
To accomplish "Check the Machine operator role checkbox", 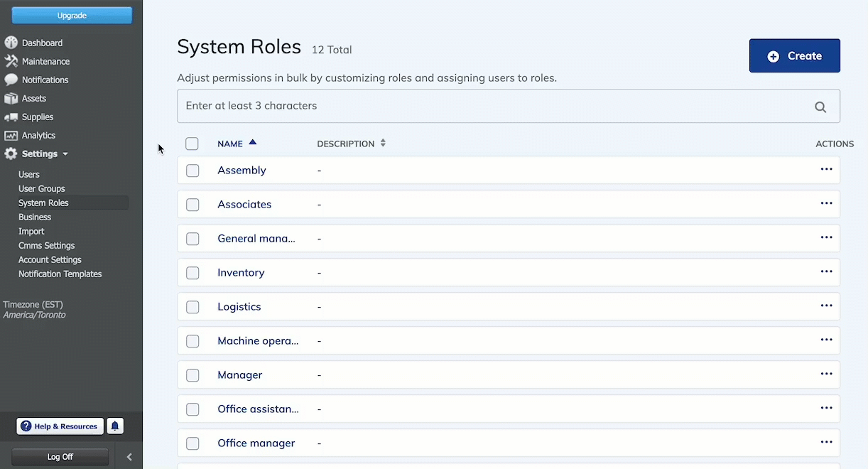I will click(x=192, y=341).
